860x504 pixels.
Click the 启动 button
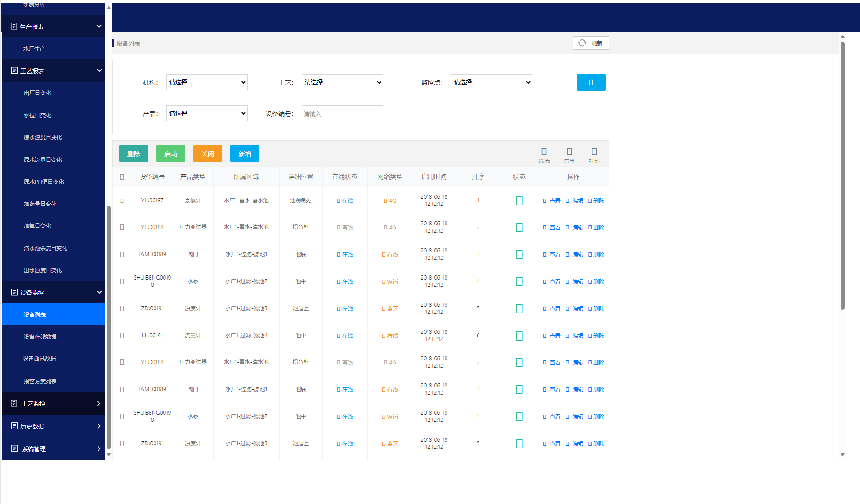click(x=171, y=154)
